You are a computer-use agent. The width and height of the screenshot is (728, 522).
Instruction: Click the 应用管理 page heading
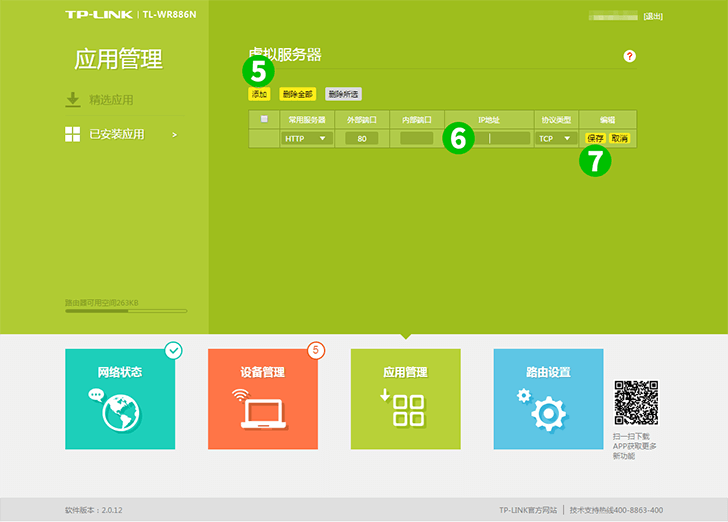118,59
